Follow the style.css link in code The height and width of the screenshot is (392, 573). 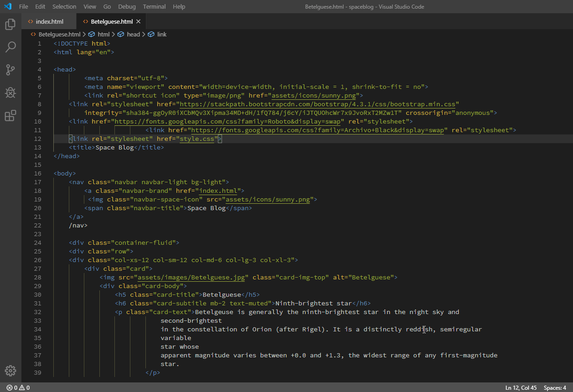(198, 139)
